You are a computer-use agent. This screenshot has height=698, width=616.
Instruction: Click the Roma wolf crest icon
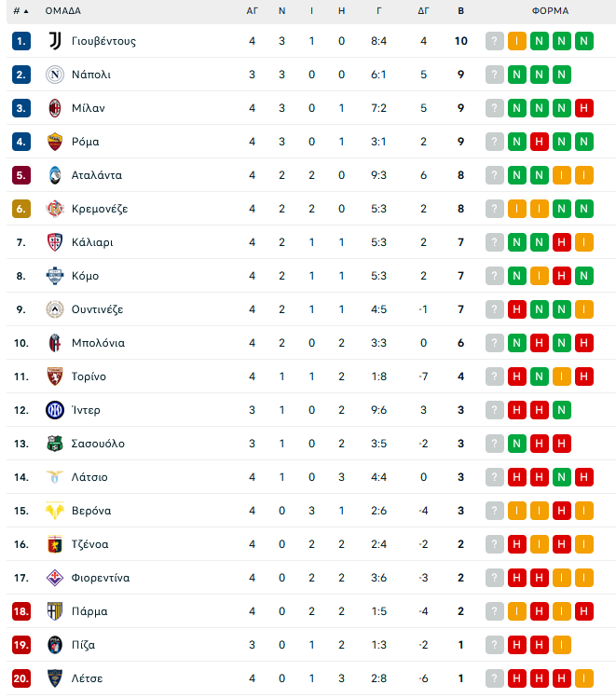point(55,142)
